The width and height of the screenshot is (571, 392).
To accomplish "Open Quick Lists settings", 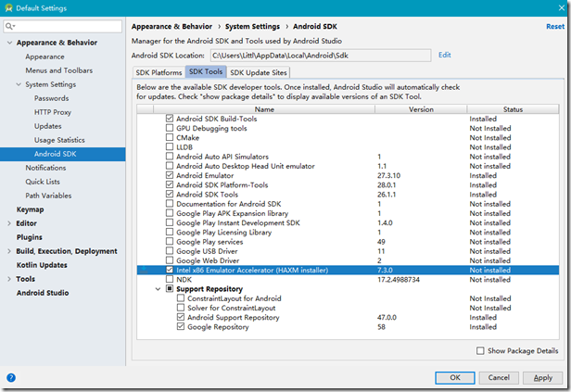I will [43, 182].
